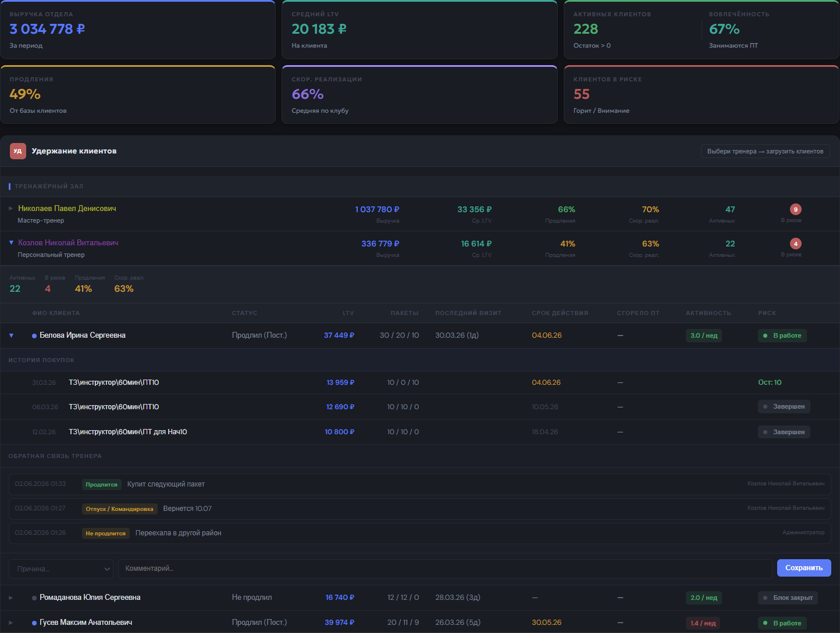Click the red УД retention icon

pos(18,151)
